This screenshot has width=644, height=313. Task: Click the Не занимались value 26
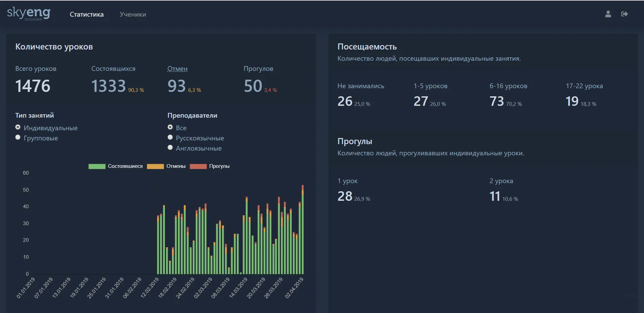pyautogui.click(x=345, y=101)
